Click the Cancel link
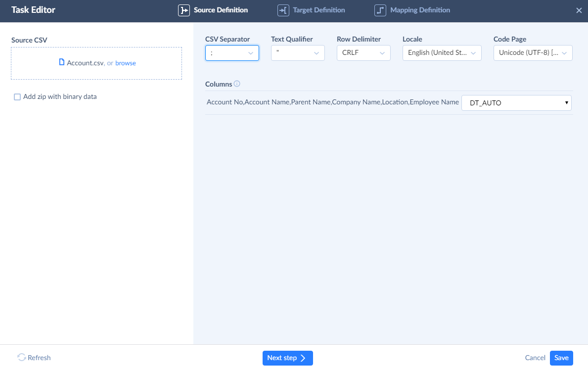588x371 pixels. coord(535,358)
